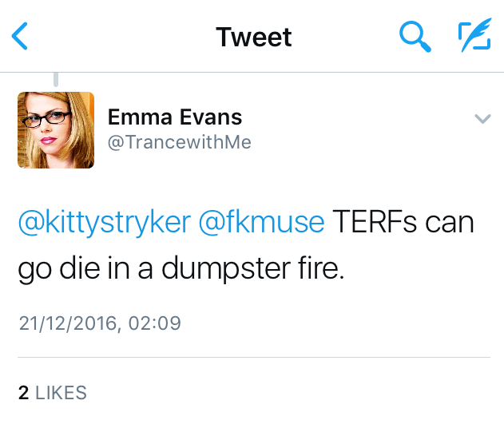Open the @TrancewithMe handle
This screenshot has width=504, height=424.
[180, 142]
